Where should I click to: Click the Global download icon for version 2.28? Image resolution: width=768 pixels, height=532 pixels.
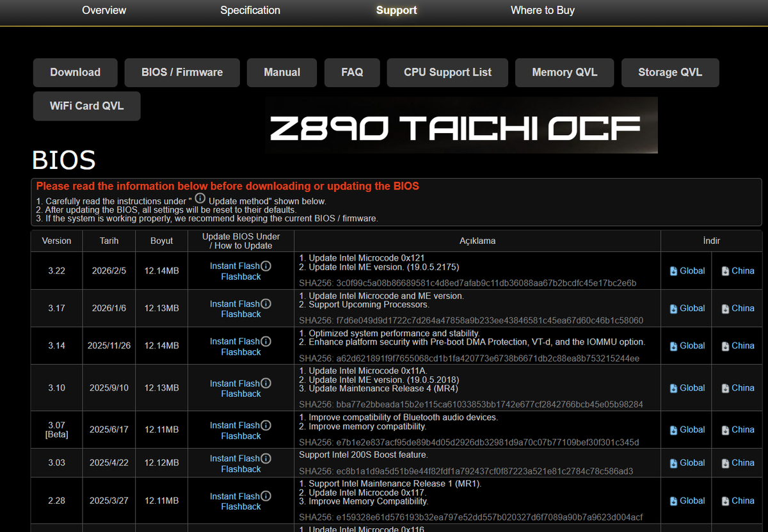click(x=674, y=500)
